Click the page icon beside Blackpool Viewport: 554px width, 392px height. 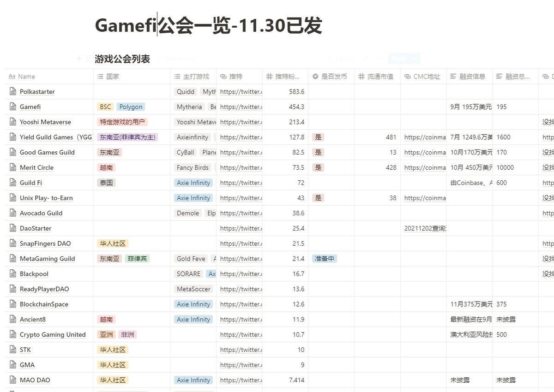[x=12, y=274]
